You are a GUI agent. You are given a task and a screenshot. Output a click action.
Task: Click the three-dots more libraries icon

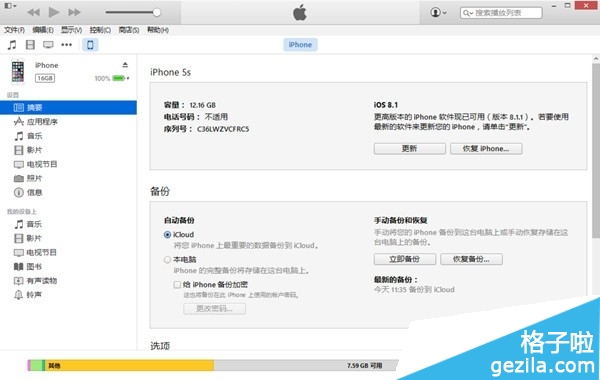tap(67, 45)
